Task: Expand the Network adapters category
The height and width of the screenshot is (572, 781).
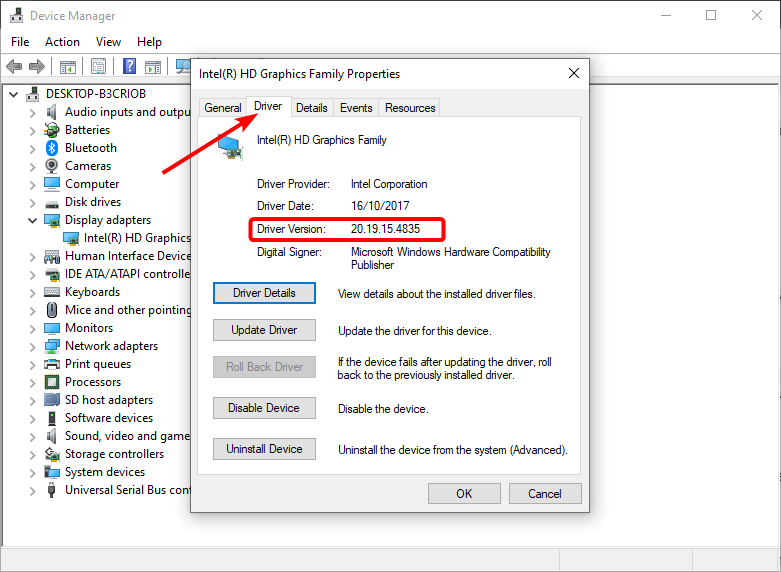Action: 32,346
